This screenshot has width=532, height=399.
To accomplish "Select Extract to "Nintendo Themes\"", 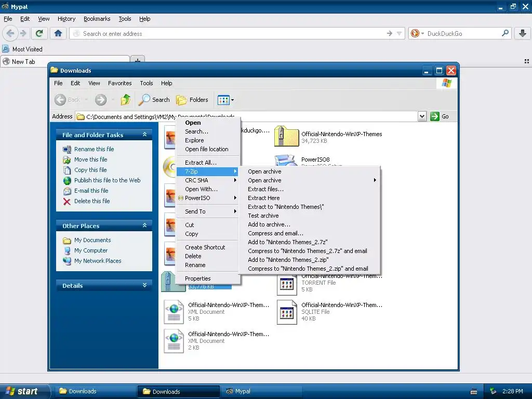I will click(310, 207).
